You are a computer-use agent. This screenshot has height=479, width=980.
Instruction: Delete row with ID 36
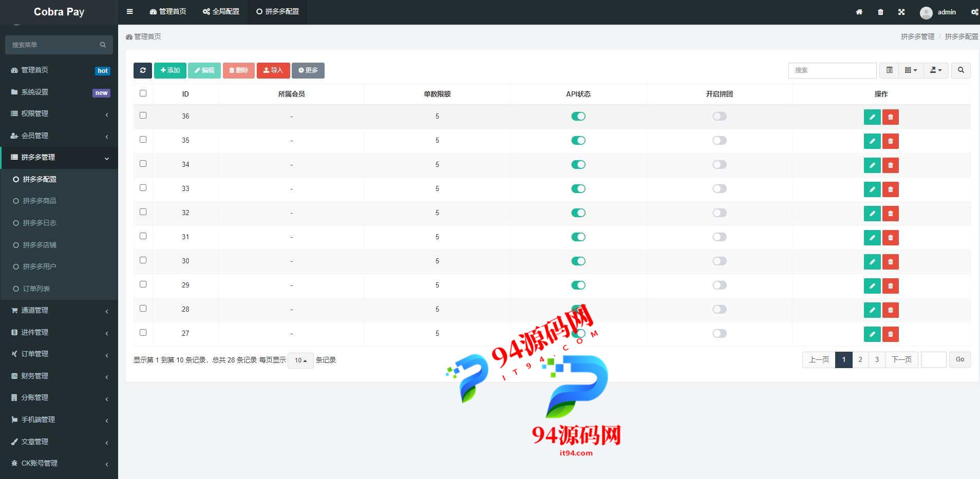pyautogui.click(x=891, y=117)
